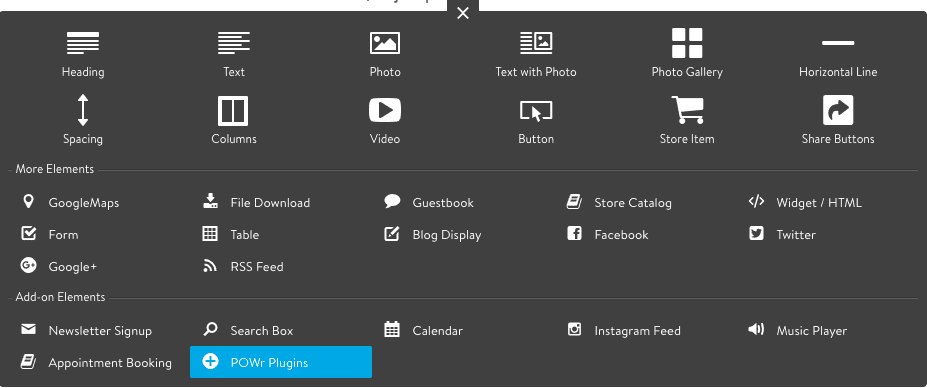
Task: Click the Google+ logo icon
Action: pyautogui.click(x=28, y=266)
